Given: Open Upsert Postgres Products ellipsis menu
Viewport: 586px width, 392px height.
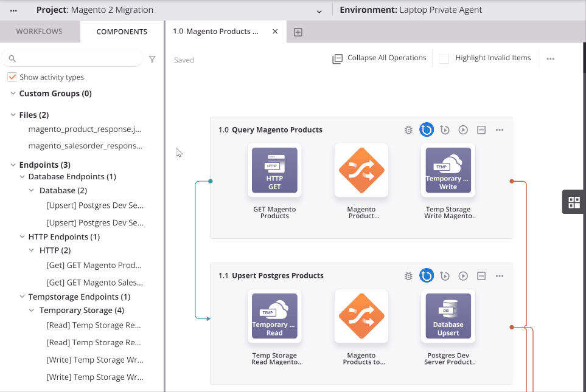Looking at the screenshot, I should coord(500,276).
